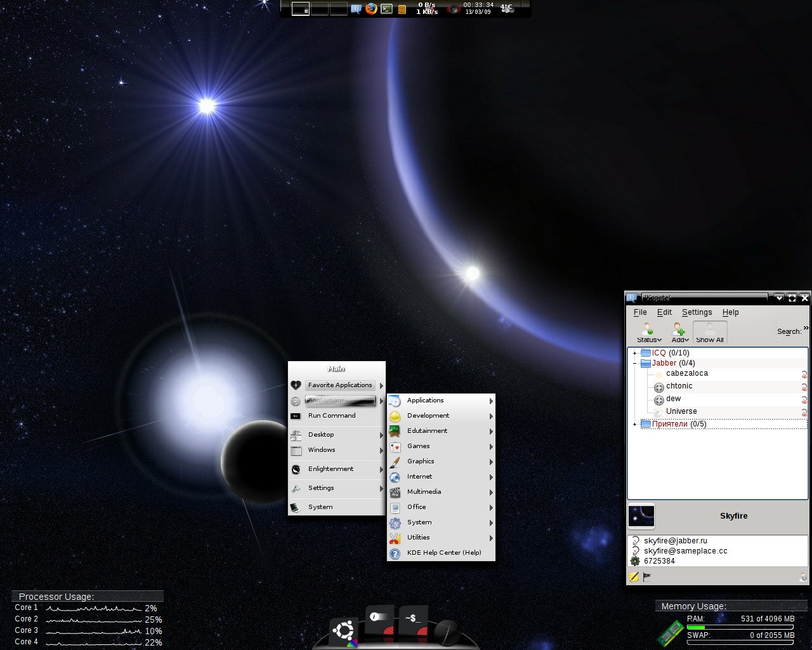Click the SWAP usage bar
Screen dimensions: 812x650
click(740, 642)
